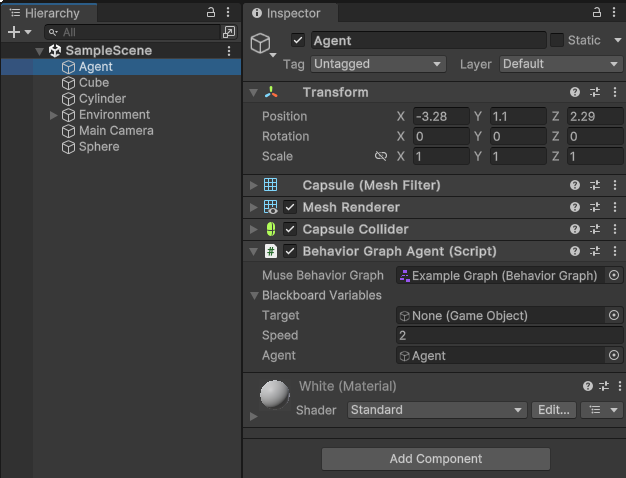Select Sphere in the Hierarchy
This screenshot has width=626, height=478.
(99, 147)
